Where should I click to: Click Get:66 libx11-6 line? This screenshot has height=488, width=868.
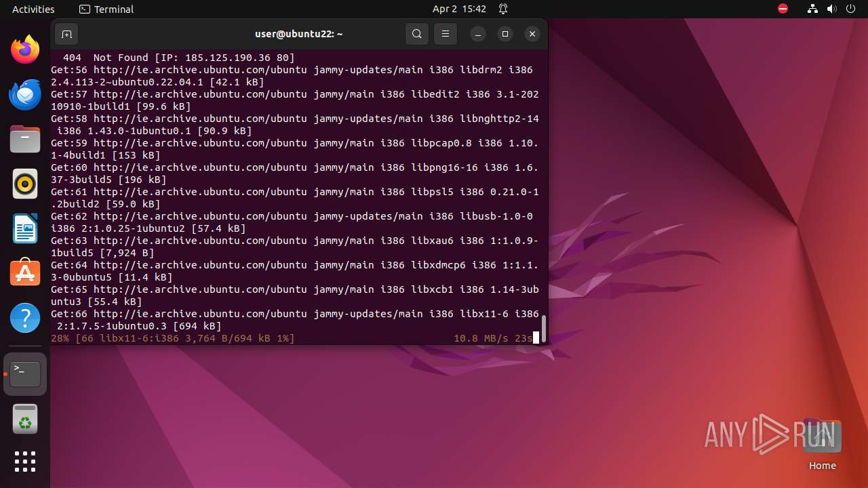tap(295, 320)
